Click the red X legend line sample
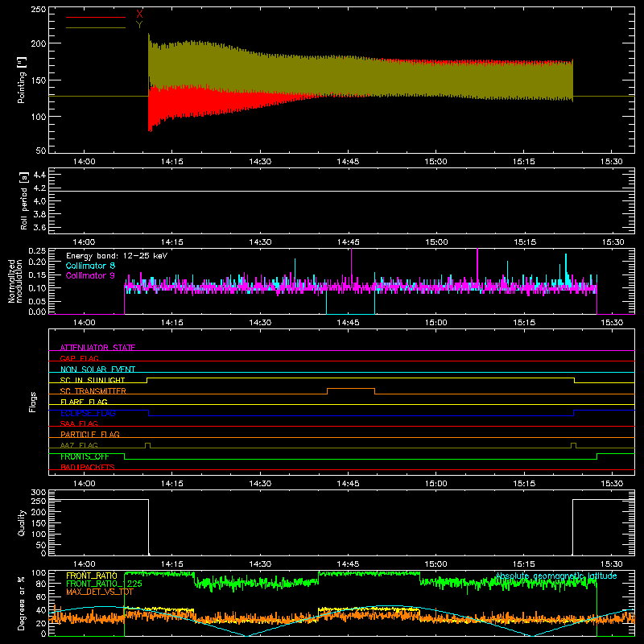This screenshot has width=644, height=644. click(x=96, y=17)
